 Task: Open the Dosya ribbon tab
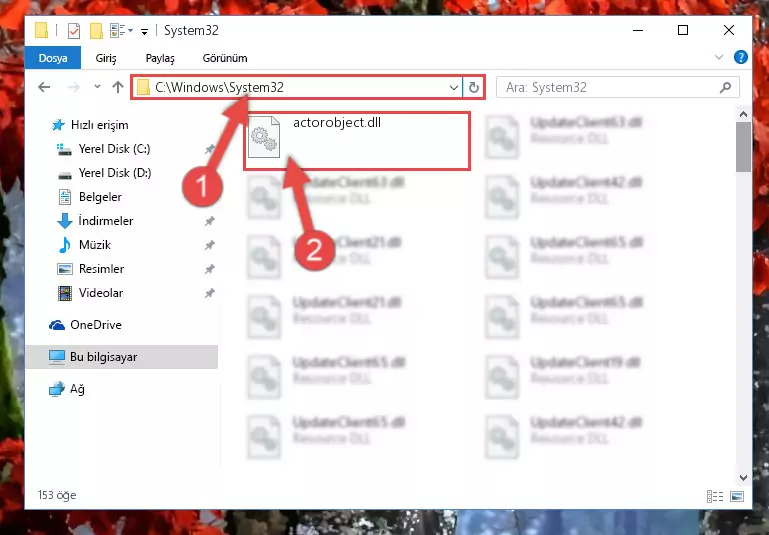[53, 58]
